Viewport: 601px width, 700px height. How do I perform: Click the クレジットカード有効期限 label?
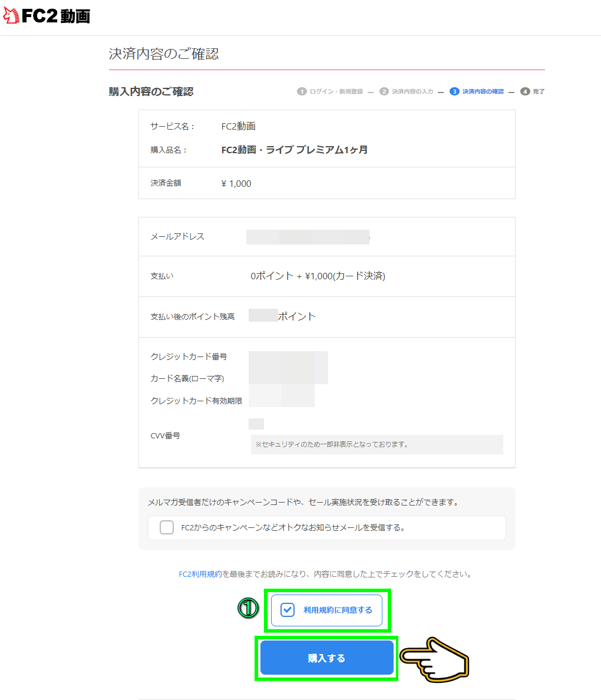(x=196, y=401)
